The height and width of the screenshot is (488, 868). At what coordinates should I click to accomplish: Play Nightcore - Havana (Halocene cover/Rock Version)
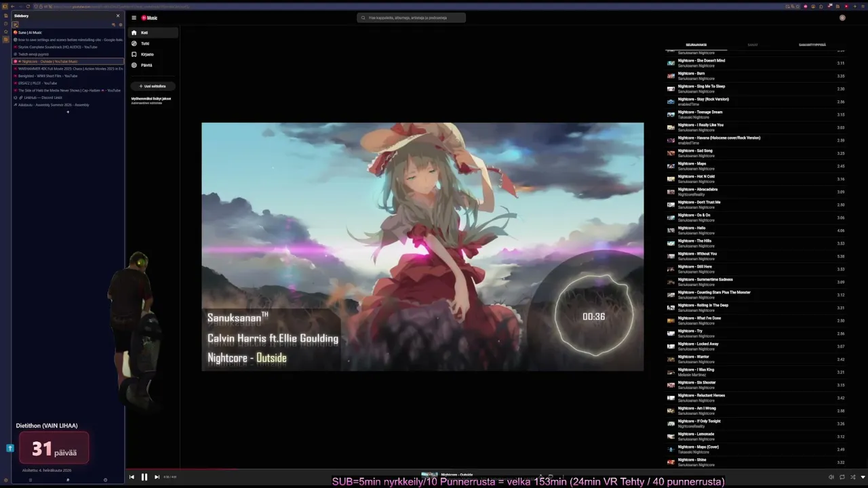click(x=756, y=140)
